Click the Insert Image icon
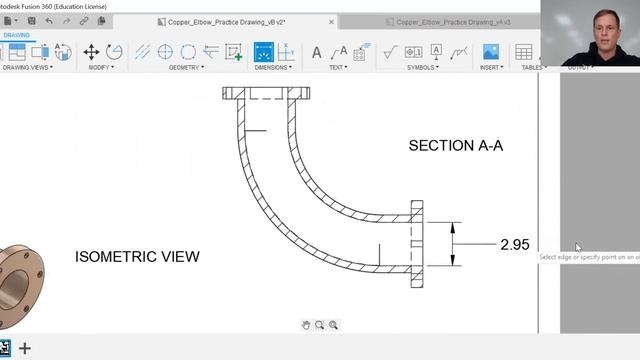Screen dimensions: 640x360 (491, 52)
